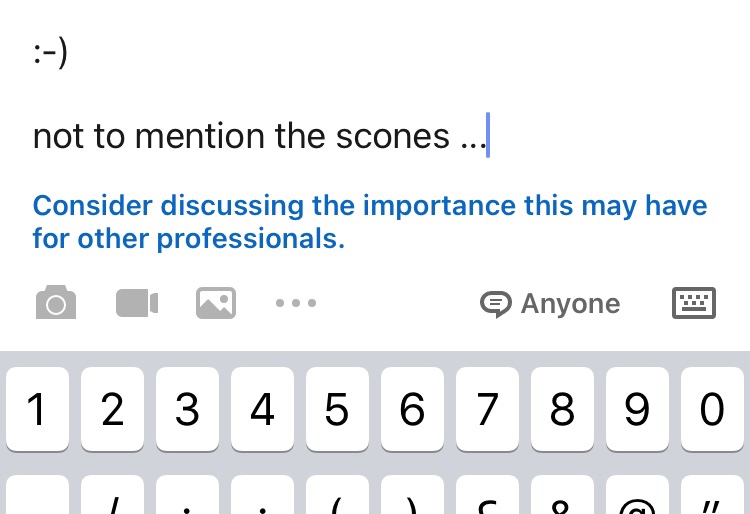Tap the camera icon to take photo
Viewport: 750px width, 514px height.
point(55,303)
